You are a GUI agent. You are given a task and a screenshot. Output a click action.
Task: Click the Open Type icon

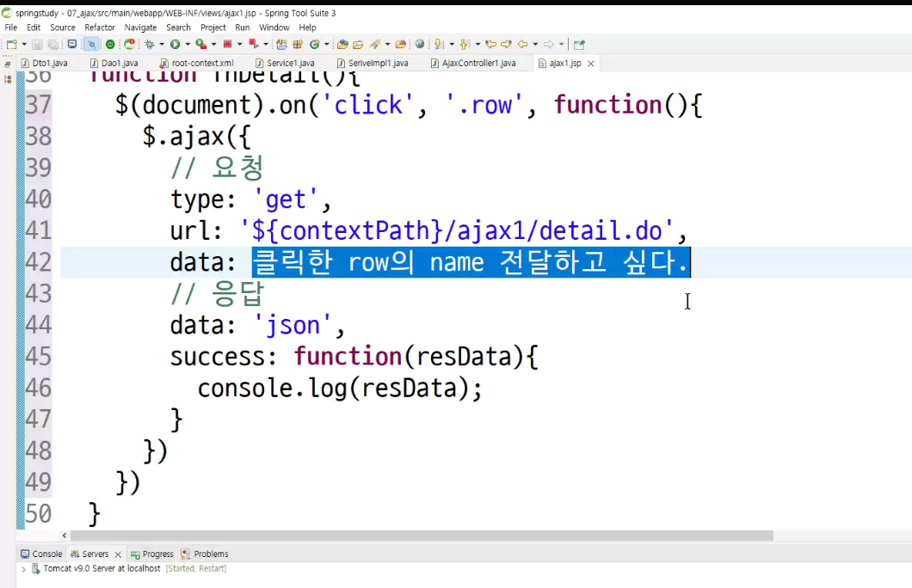(x=342, y=44)
